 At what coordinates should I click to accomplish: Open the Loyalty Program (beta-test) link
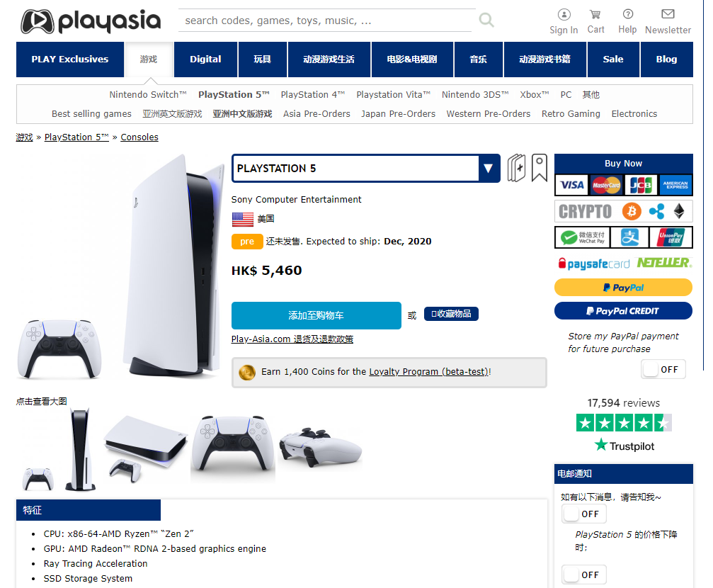[429, 372]
